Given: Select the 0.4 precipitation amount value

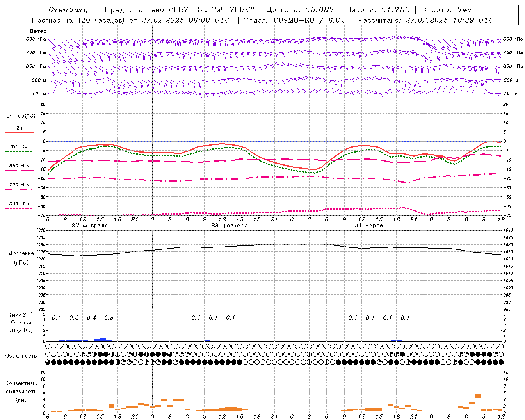Looking at the screenshot, I should point(91,318).
